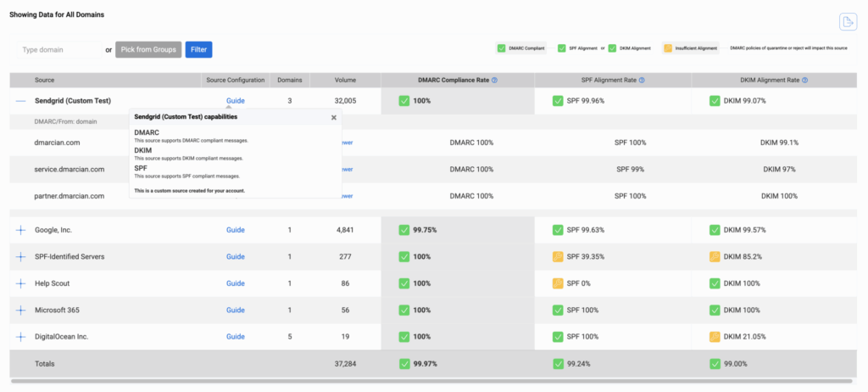Click Help Scout SPF 0% warning icon
868x392 pixels.
pyautogui.click(x=558, y=283)
